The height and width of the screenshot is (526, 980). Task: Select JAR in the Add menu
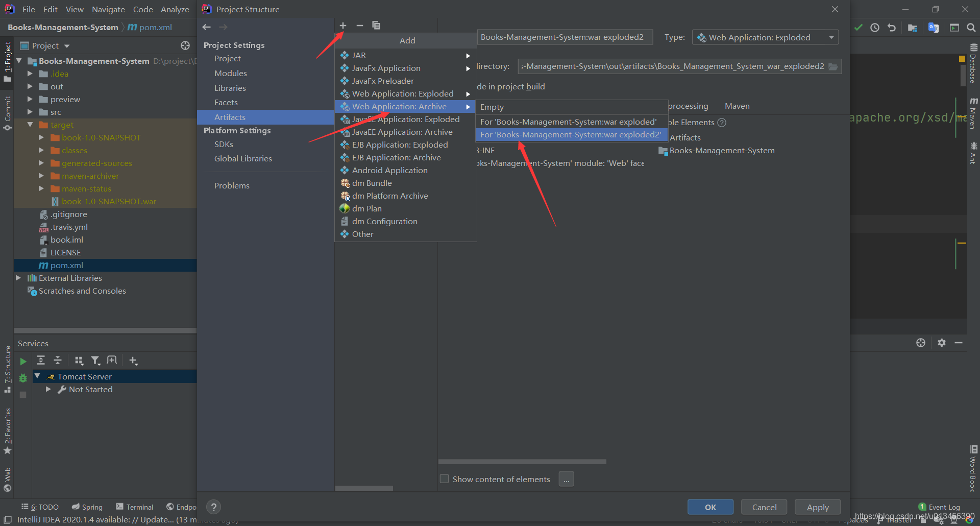406,55
